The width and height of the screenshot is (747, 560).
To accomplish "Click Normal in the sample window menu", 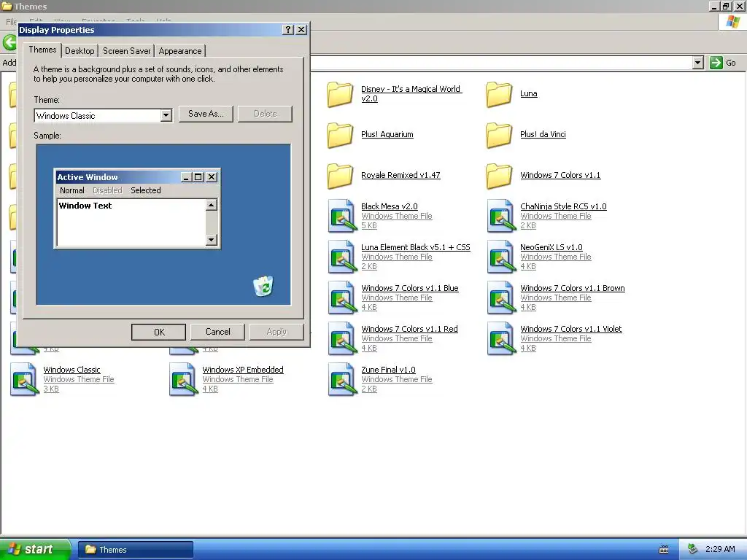I will [72, 190].
